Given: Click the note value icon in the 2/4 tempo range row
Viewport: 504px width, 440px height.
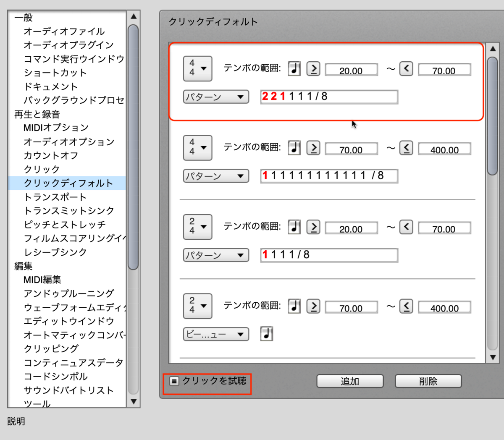Looking at the screenshot, I should point(294,227).
